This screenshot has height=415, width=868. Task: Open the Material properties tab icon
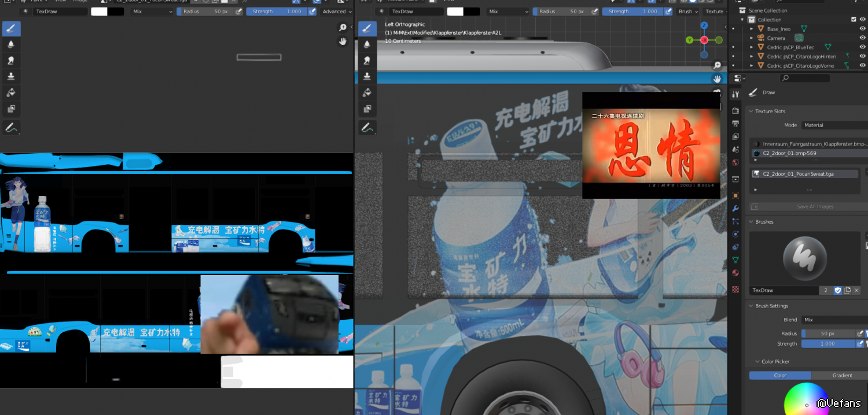(735, 273)
